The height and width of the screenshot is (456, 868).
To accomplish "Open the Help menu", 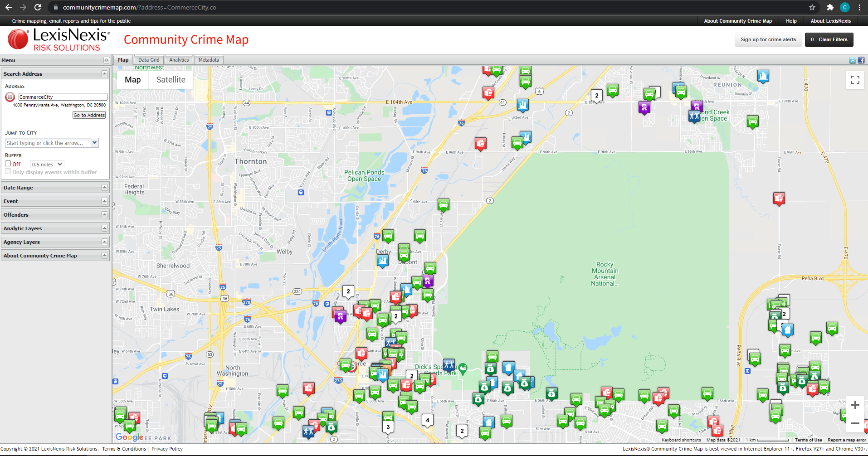I will click(x=791, y=20).
